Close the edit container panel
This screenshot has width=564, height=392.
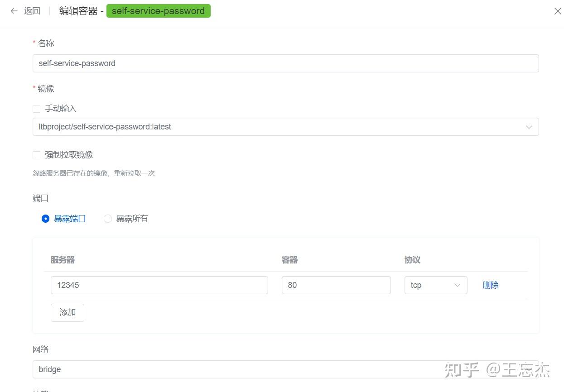pyautogui.click(x=558, y=11)
